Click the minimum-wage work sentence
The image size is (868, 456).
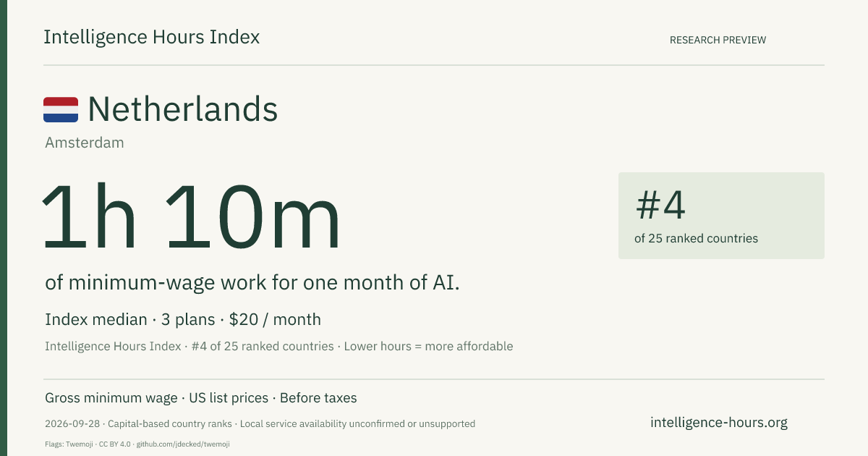252,283
